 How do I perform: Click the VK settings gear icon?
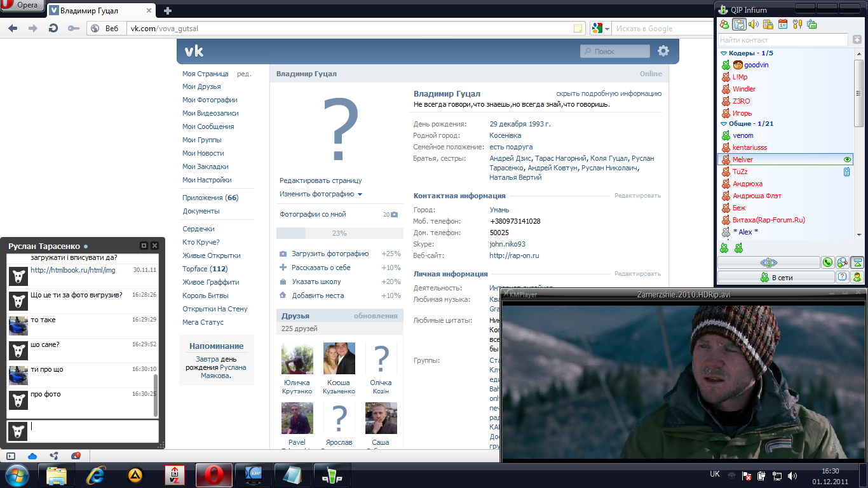(663, 51)
